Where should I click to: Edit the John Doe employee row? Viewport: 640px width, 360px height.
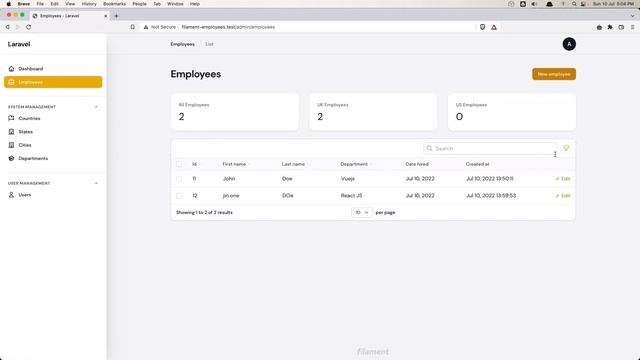[563, 179]
